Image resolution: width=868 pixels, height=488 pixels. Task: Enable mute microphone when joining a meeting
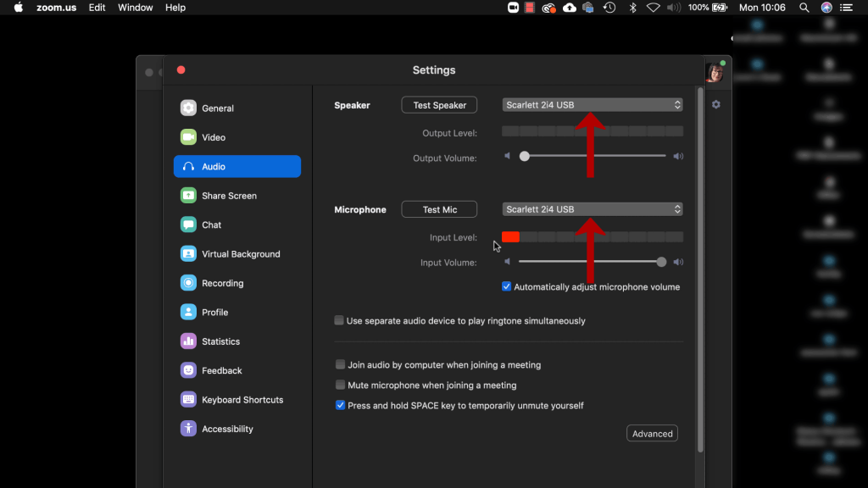pyautogui.click(x=340, y=385)
